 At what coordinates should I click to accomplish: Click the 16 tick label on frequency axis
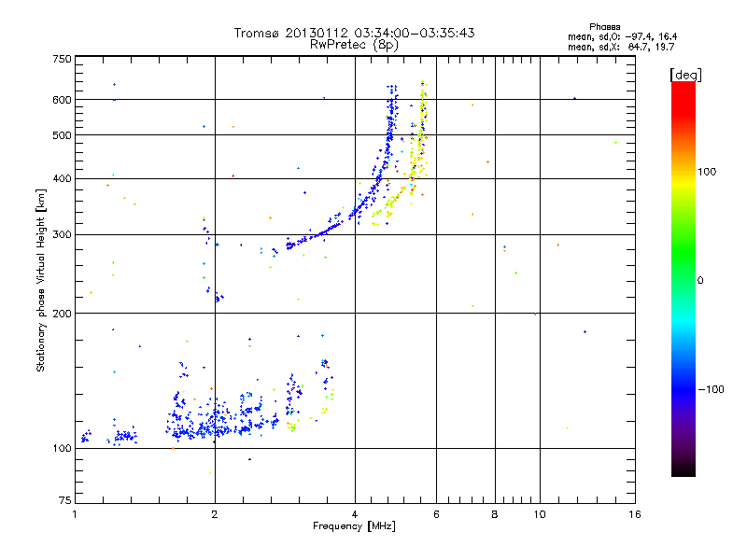tap(635, 514)
